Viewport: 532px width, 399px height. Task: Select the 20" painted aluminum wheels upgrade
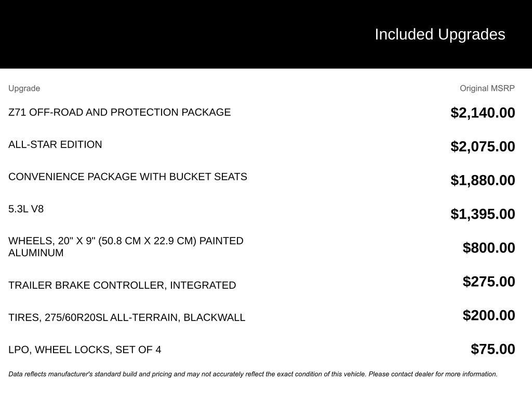126,247
